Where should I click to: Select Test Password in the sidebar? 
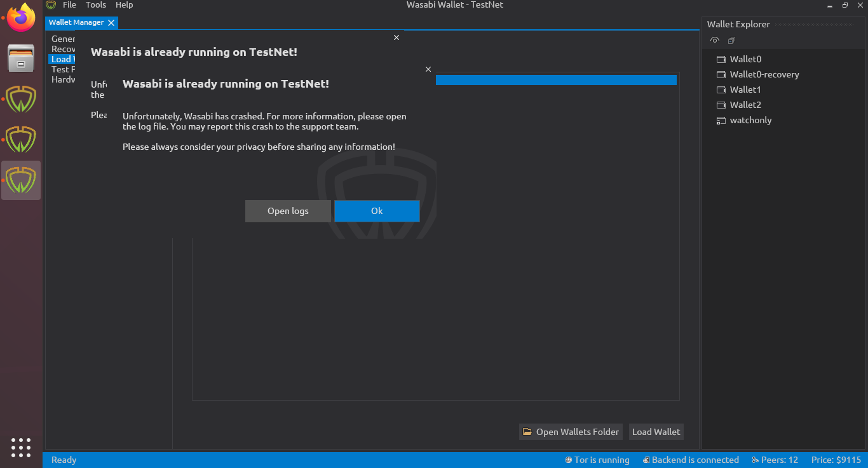coord(62,69)
